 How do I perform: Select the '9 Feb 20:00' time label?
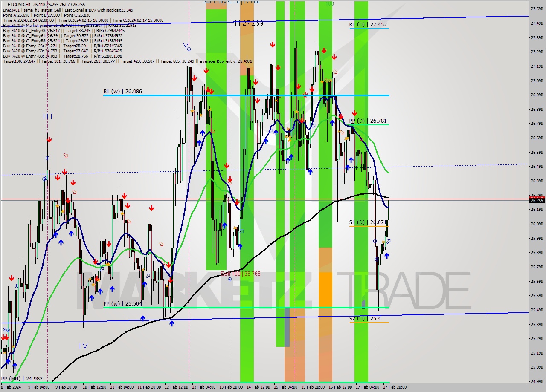point(66,387)
